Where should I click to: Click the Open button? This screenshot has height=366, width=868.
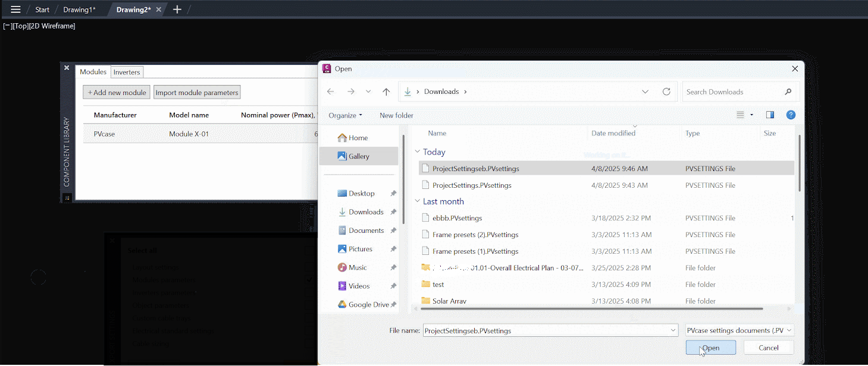[710, 348]
